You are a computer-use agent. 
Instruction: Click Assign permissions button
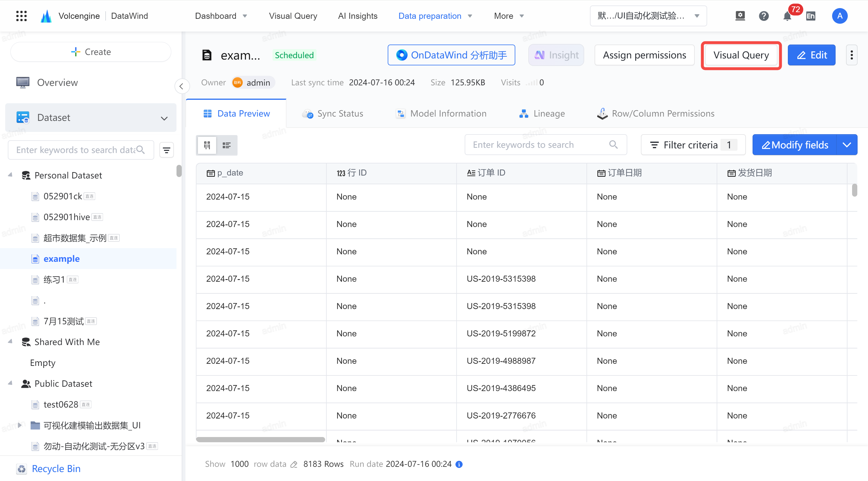tap(644, 55)
